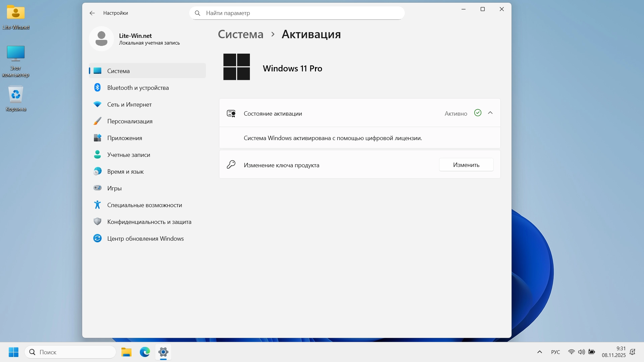The height and width of the screenshot is (362, 644).
Task: Select the Apps (Приложения) icon
Action: [x=97, y=138]
